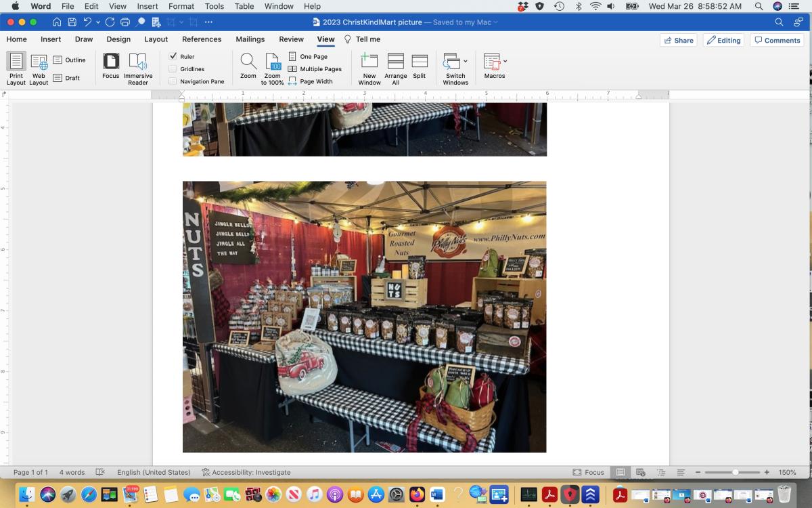Open Firefox from the Dock
Viewport: 812px width, 508px height.
[x=417, y=494]
